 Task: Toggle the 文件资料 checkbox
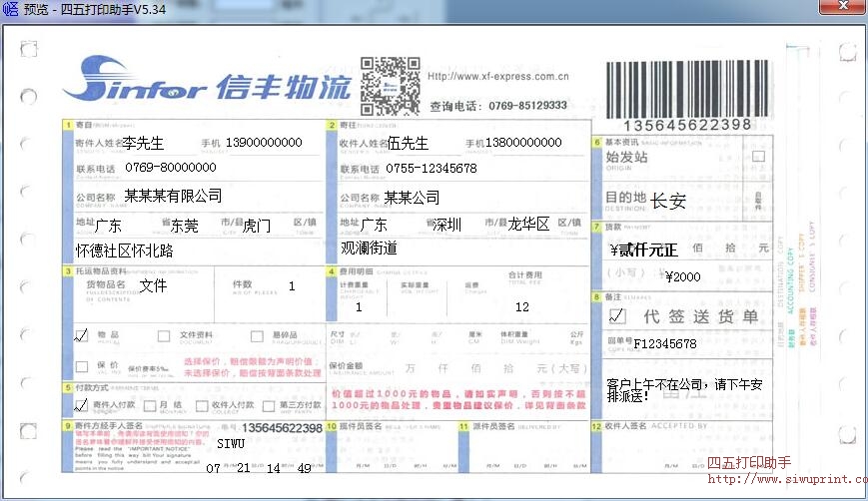164,336
